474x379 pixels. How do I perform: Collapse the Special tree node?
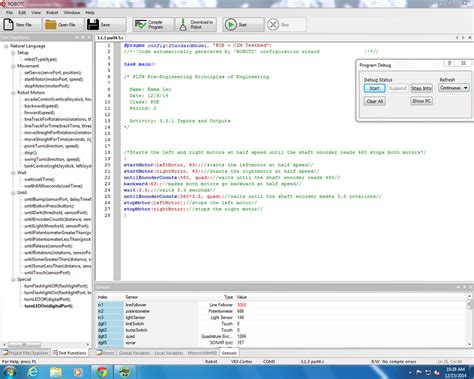[13, 279]
